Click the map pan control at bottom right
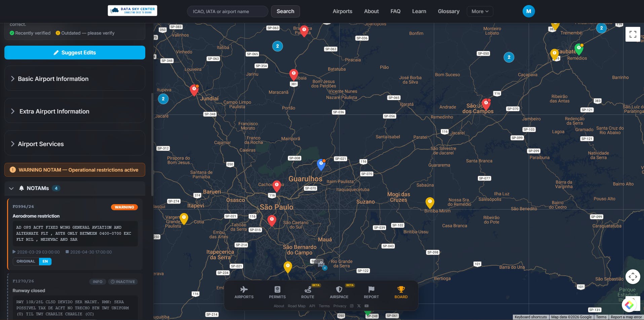The height and width of the screenshot is (320, 644). [x=633, y=277]
